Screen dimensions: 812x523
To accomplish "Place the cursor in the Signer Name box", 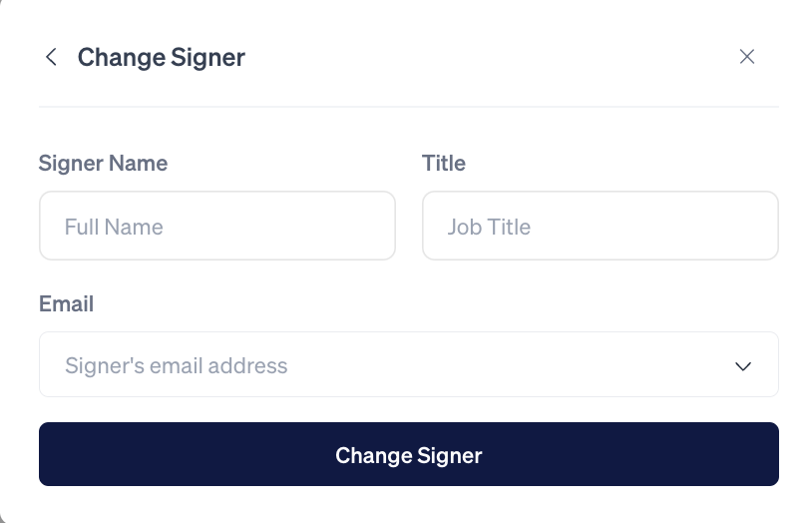I will [217, 226].
